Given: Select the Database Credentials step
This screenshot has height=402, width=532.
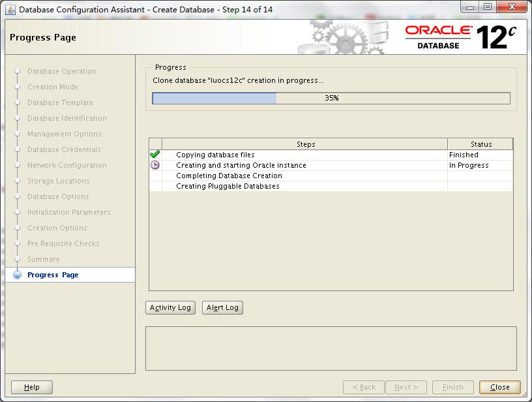Looking at the screenshot, I should (64, 149).
